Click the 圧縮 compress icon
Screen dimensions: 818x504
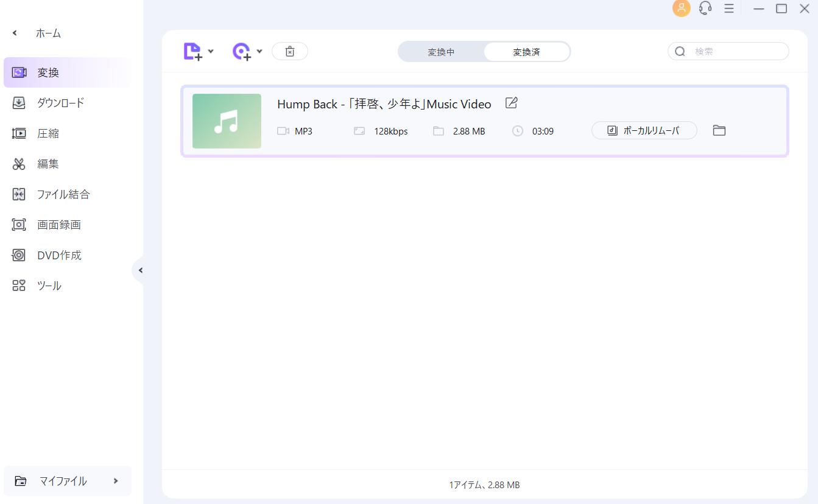coord(19,133)
